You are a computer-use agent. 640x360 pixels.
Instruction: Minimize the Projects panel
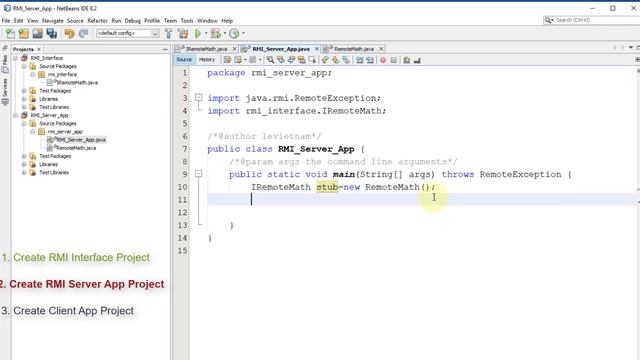[x=165, y=49]
